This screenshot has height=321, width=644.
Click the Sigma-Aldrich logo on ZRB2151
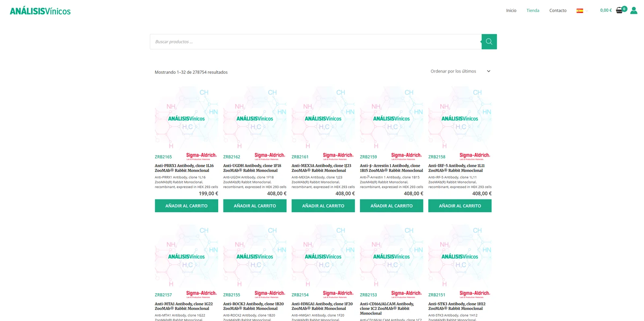(x=475, y=294)
